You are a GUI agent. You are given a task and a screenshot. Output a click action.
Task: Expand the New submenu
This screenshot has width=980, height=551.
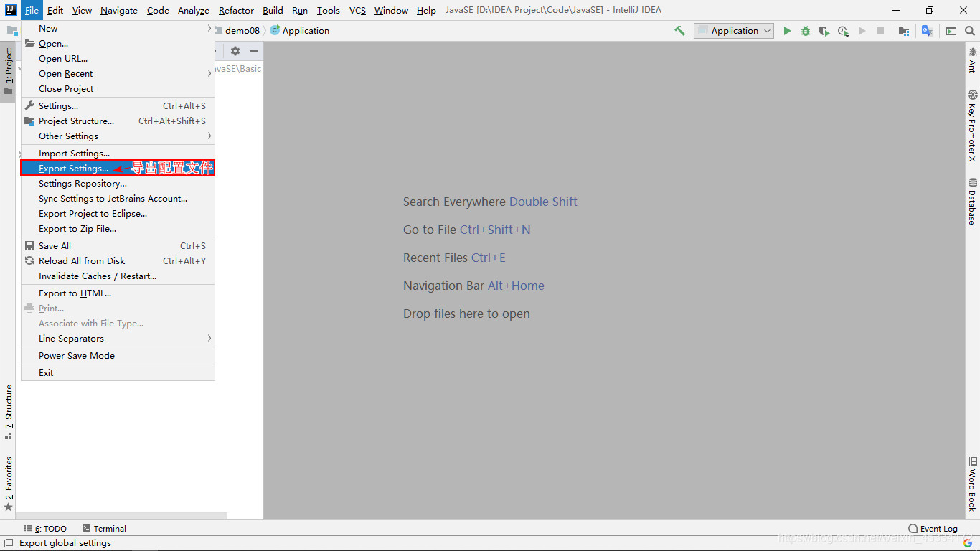(x=118, y=29)
